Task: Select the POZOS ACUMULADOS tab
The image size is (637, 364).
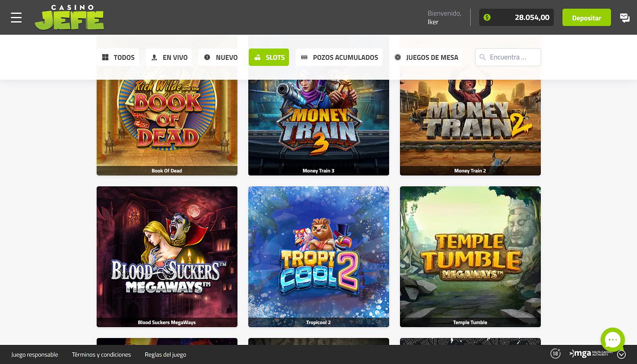Action: (x=339, y=57)
